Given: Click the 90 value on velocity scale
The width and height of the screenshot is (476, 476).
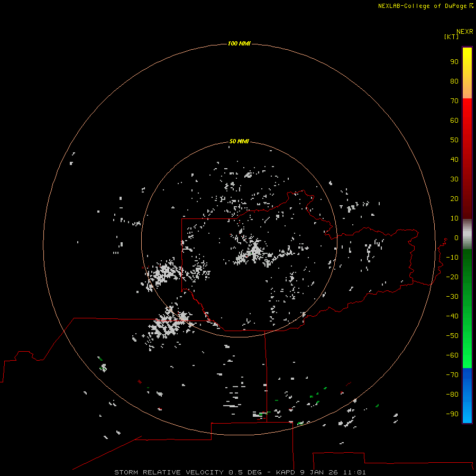Looking at the screenshot, I should (454, 62).
